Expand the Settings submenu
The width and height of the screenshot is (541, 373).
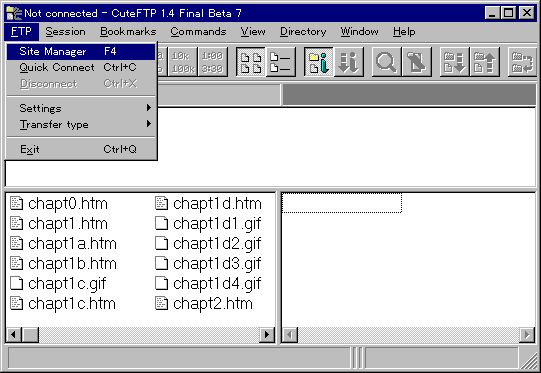tap(81, 108)
